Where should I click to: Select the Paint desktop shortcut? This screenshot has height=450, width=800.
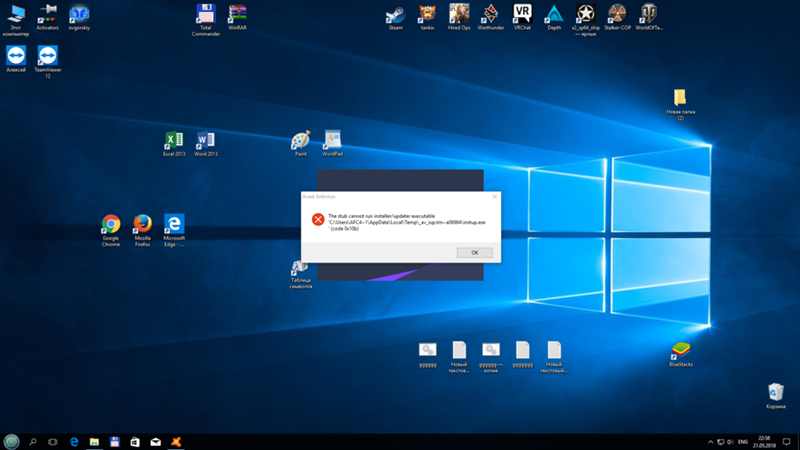[301, 143]
